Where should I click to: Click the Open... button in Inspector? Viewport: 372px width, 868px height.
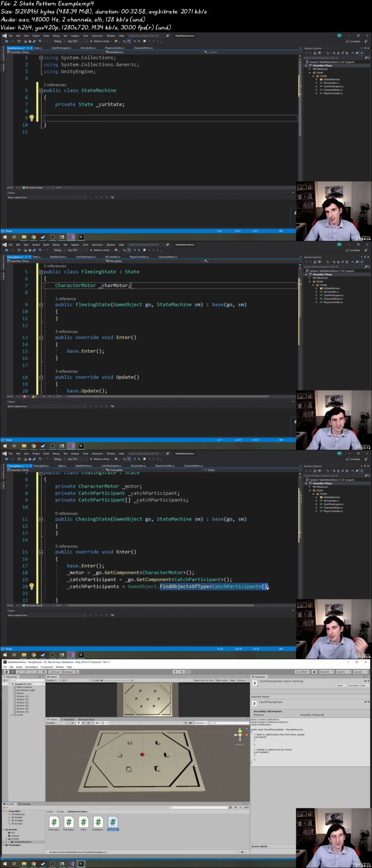pos(340,685)
